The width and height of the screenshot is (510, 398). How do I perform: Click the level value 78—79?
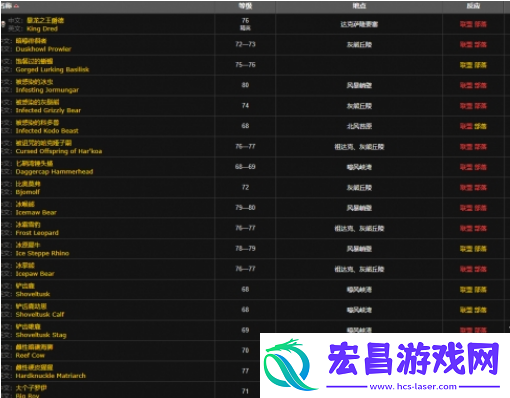pos(245,248)
